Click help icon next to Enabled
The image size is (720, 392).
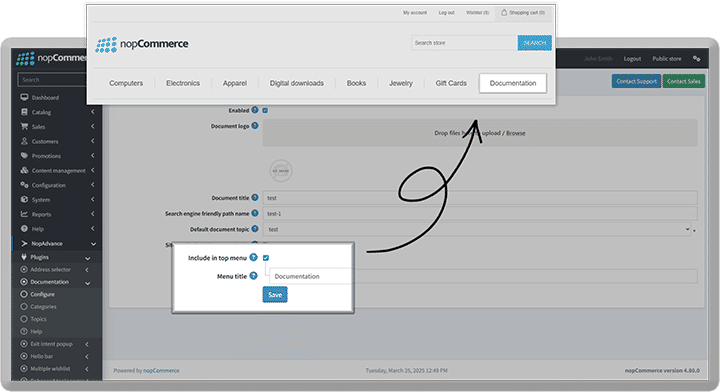tap(255, 110)
